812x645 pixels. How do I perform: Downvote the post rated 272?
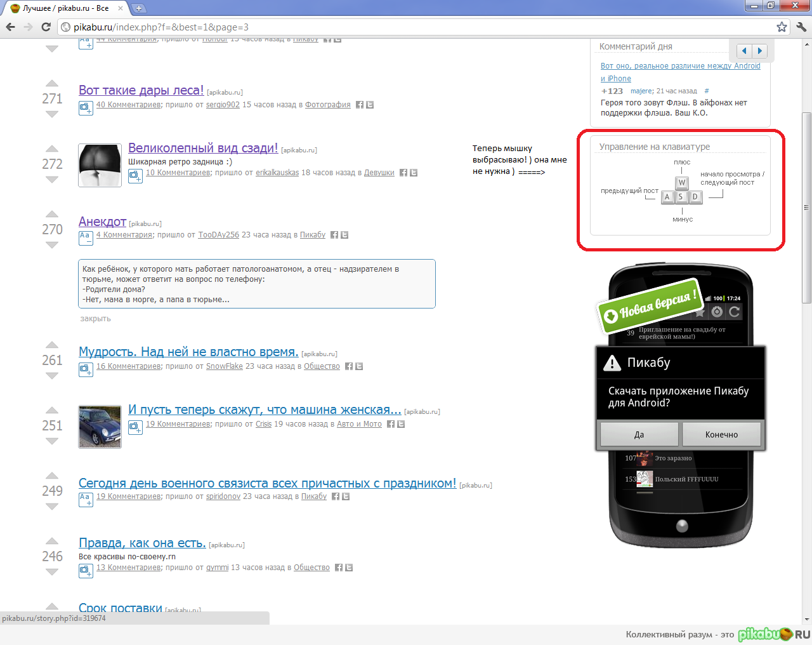(x=52, y=180)
